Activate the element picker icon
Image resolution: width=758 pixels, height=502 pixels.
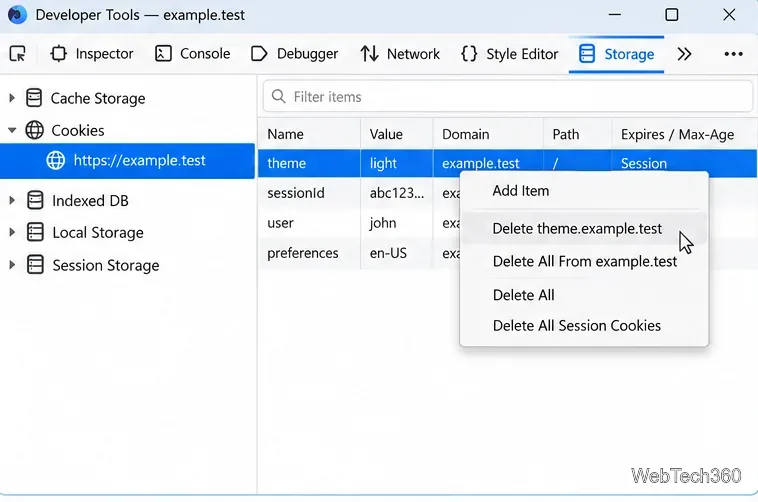point(18,54)
